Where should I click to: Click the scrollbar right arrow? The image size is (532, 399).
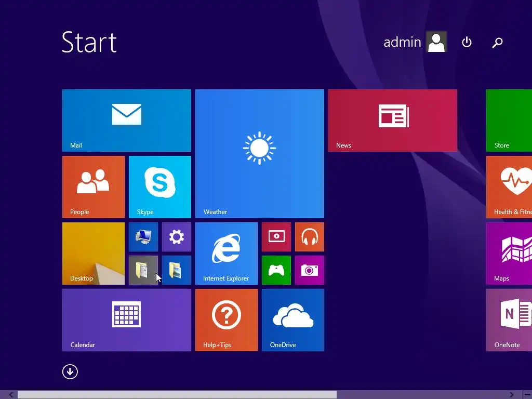point(511,395)
